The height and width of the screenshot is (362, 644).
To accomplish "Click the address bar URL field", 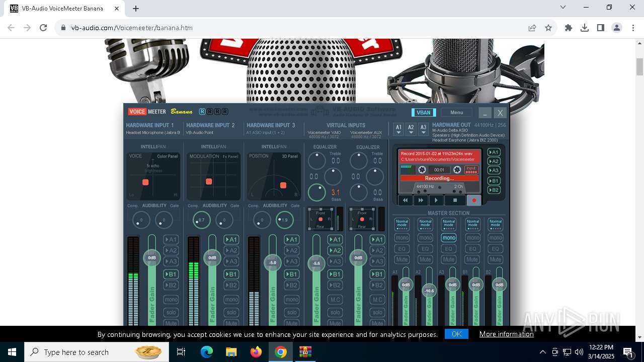I will [x=292, y=28].
